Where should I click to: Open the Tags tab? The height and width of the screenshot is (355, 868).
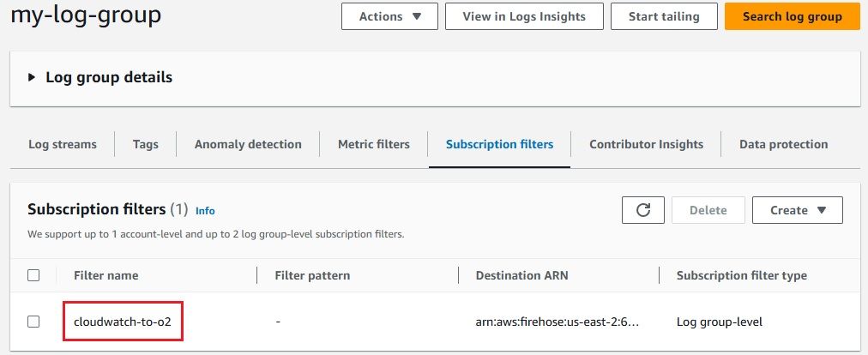click(146, 144)
